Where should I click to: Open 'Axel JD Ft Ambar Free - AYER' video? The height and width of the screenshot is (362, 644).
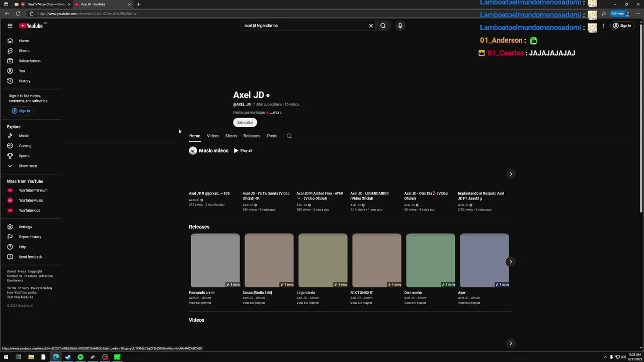[320, 196]
